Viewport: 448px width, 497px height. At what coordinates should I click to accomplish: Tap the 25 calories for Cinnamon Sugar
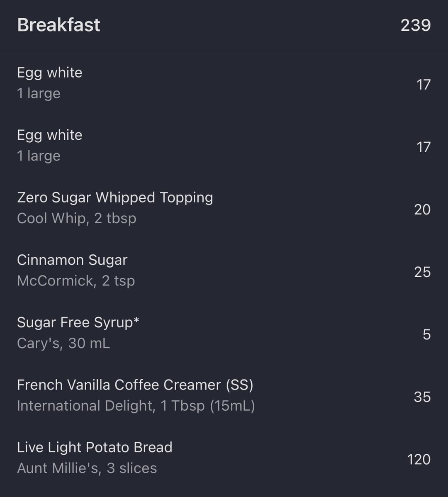422,272
